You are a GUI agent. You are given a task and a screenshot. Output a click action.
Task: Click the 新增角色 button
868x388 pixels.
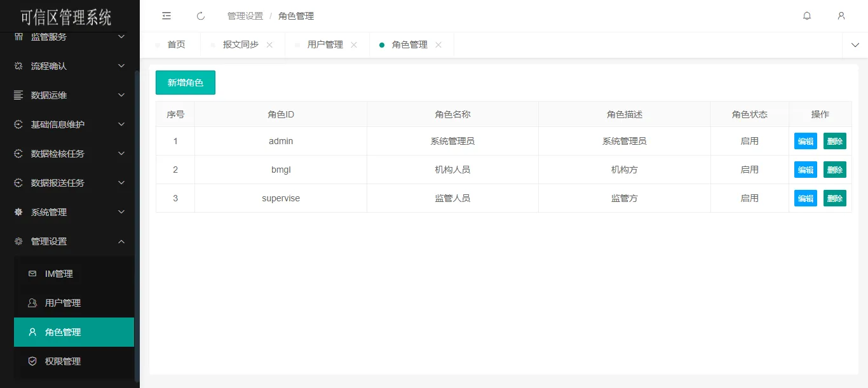click(x=186, y=83)
